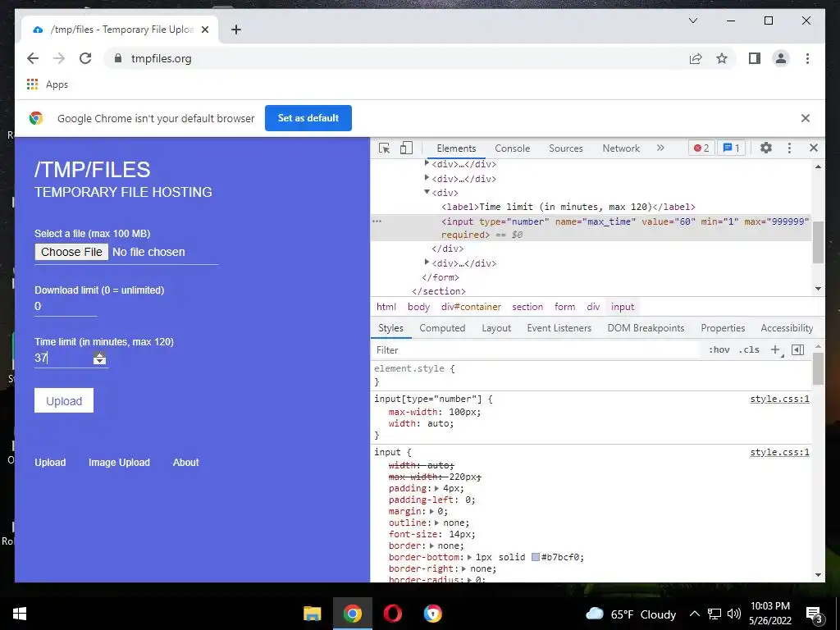The width and height of the screenshot is (840, 630).
Task: Expand the second collapsed div node
Action: [427, 177]
